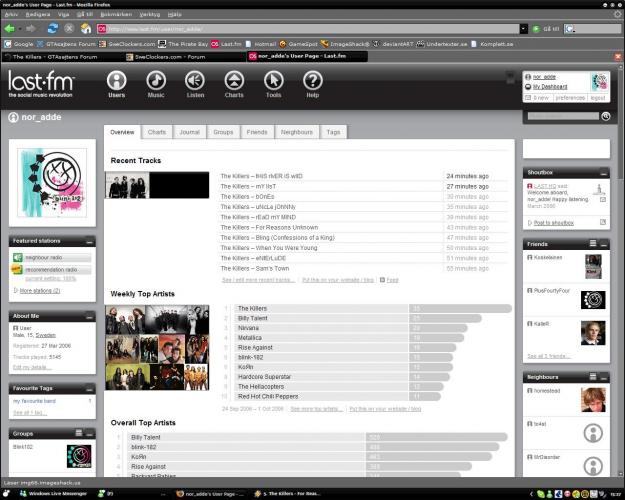Toggle list view in Groups panel
Image resolution: width=625 pixels, height=500 pixels.
coord(77,434)
